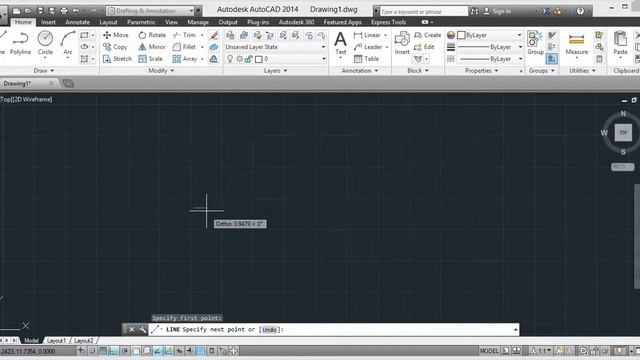Open the View ribbon tab
Viewport: 640px width, 360px height.
171,22
